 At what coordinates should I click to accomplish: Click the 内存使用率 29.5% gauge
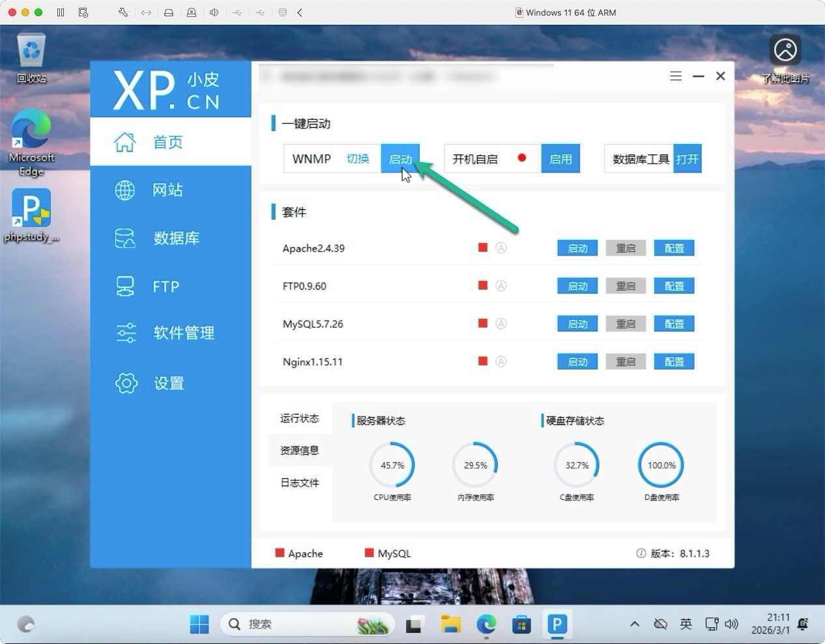476,465
